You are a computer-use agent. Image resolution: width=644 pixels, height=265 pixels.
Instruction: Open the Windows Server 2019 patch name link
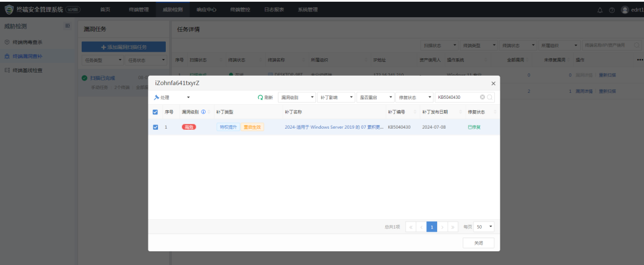334,127
